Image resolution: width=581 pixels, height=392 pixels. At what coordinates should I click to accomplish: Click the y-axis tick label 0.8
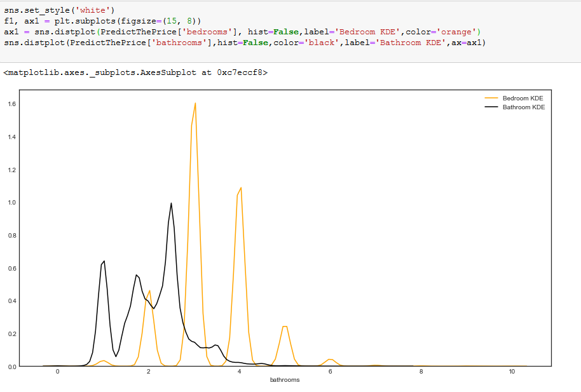[12, 236]
